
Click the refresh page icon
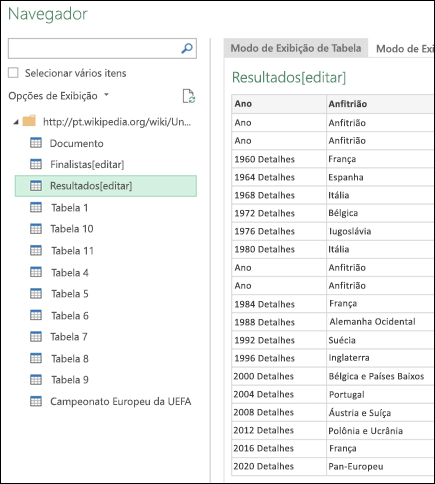coord(189,96)
